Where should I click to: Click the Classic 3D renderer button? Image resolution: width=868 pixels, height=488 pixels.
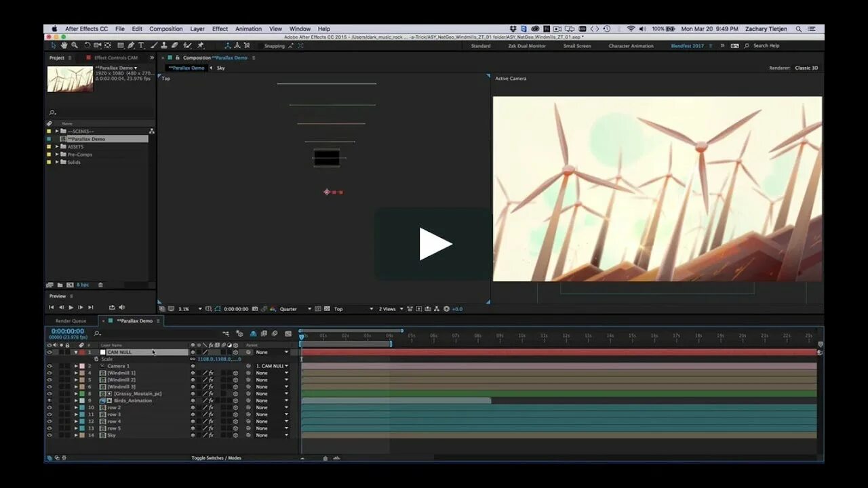coord(806,68)
